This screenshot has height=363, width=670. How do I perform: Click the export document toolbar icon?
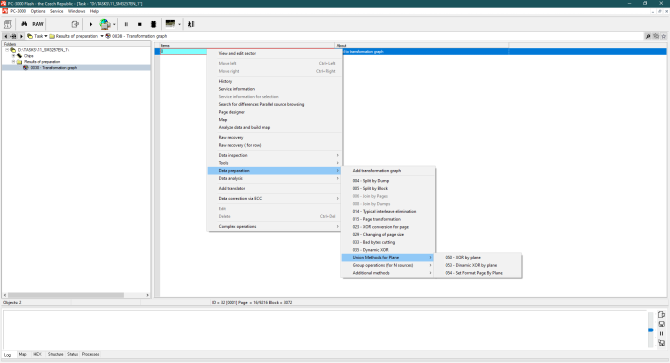[x=75, y=24]
